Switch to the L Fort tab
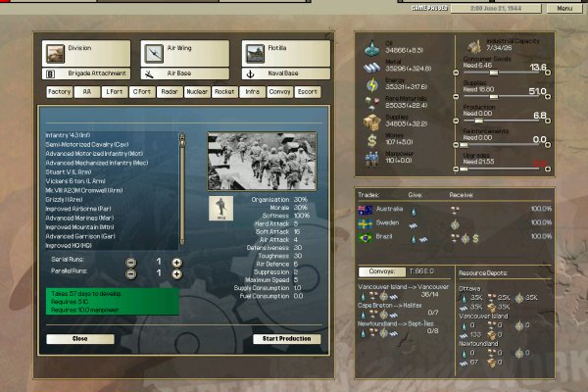 (x=115, y=92)
